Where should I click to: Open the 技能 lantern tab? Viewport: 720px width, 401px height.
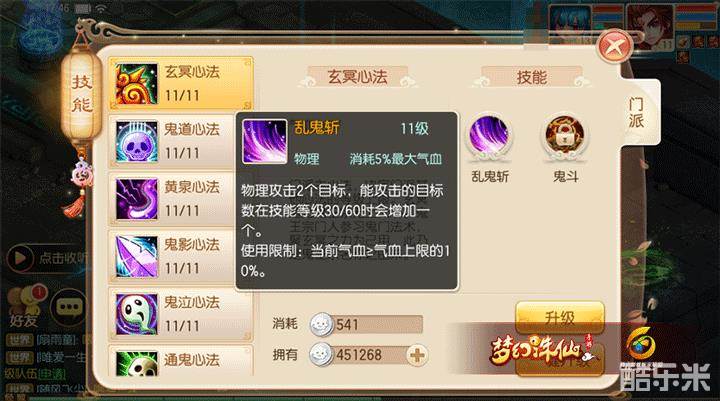pyautogui.click(x=82, y=94)
